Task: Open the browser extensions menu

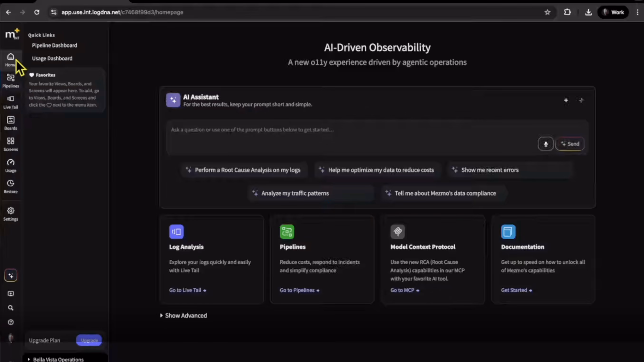Action: point(567,12)
